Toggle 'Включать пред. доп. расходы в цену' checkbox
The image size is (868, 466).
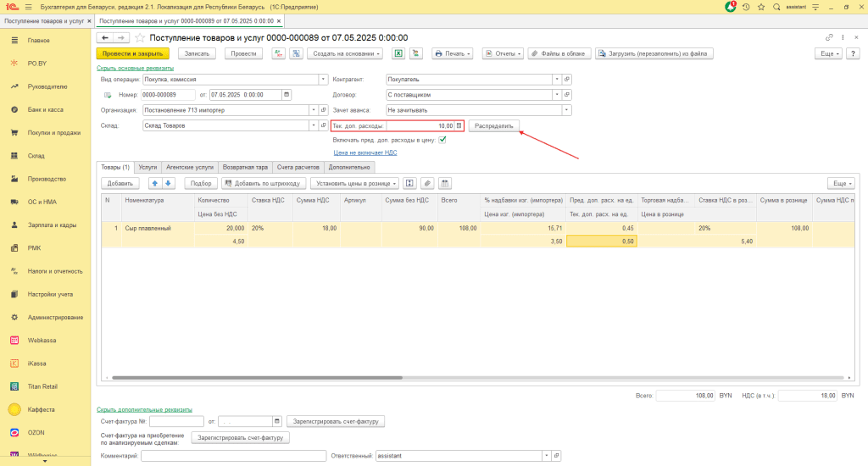(442, 140)
